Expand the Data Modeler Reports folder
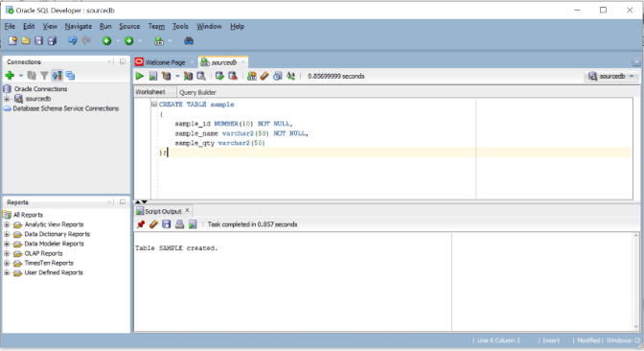The height and width of the screenshot is (351, 644). pyautogui.click(x=7, y=244)
